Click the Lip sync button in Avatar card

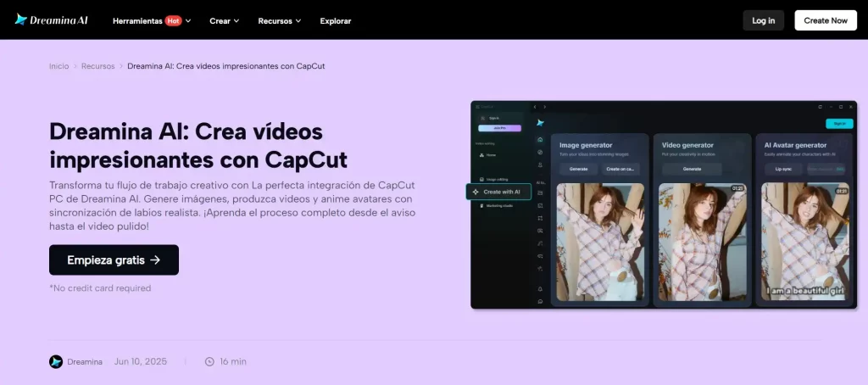click(x=782, y=169)
